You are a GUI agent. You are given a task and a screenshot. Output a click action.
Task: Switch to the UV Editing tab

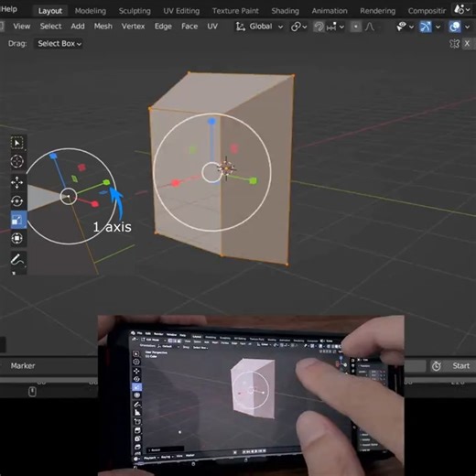181,11
